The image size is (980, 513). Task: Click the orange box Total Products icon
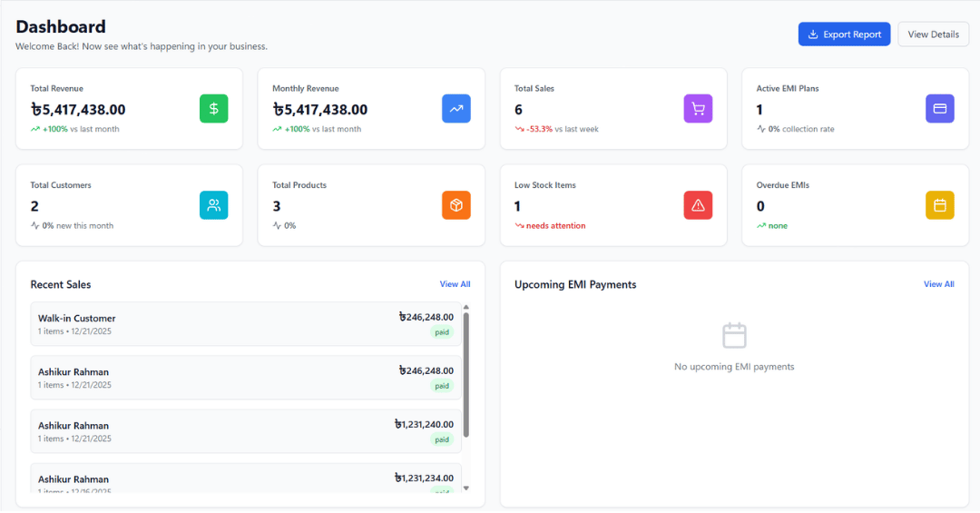456,205
